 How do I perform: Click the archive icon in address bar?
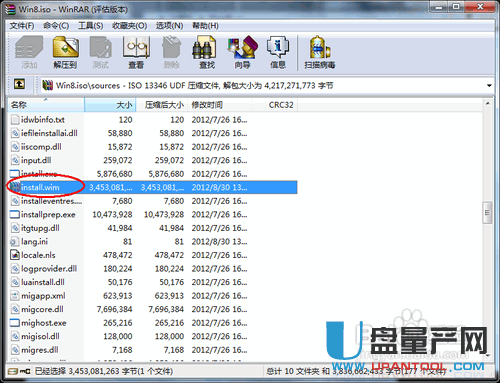click(x=48, y=85)
